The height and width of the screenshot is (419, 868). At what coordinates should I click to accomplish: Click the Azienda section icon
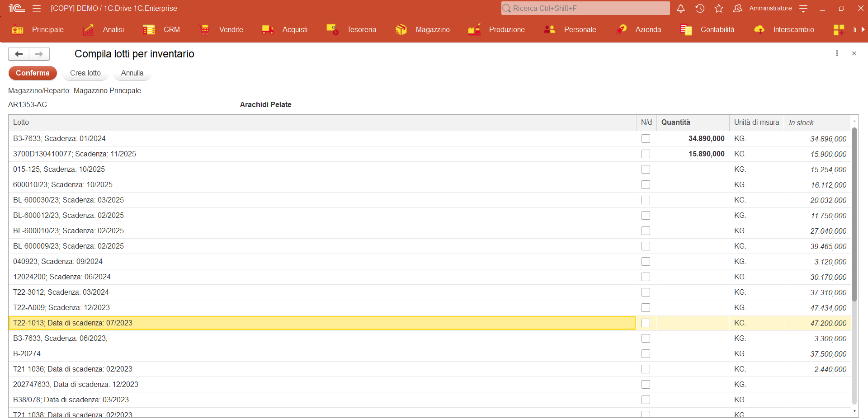[x=621, y=29]
